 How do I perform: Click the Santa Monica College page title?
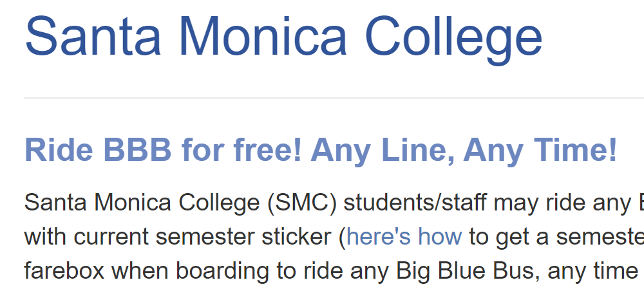pyautogui.click(x=284, y=37)
